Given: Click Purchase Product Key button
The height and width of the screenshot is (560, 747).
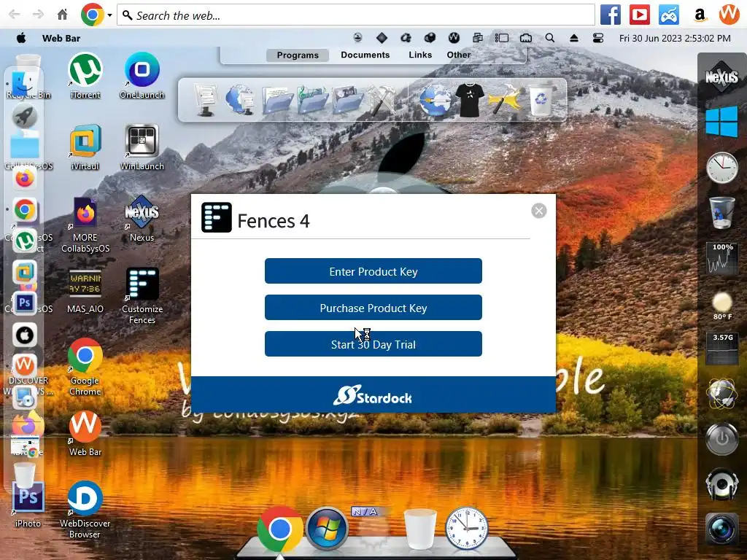Looking at the screenshot, I should point(373,308).
